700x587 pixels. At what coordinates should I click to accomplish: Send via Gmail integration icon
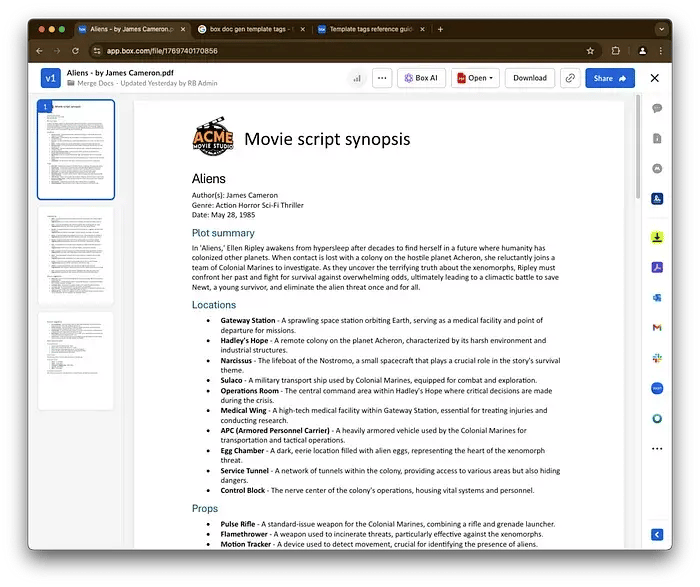[657, 328]
